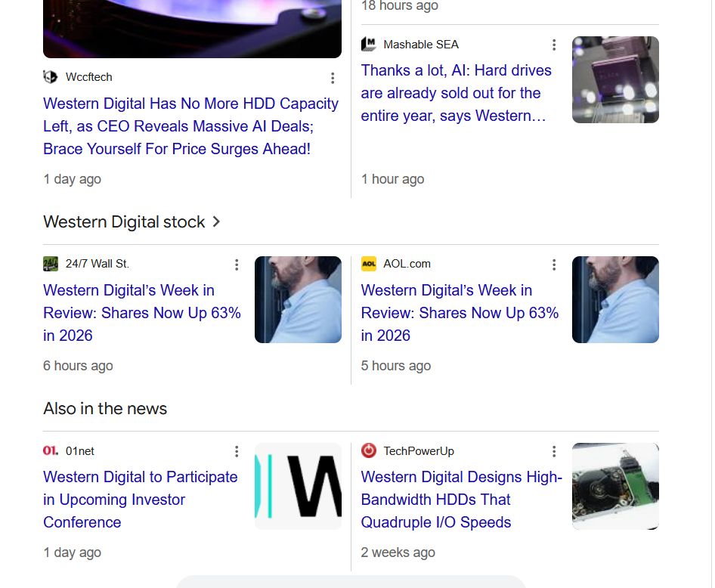Open Upcoming Investor Conference article
The width and height of the screenshot is (715, 588).
point(141,500)
